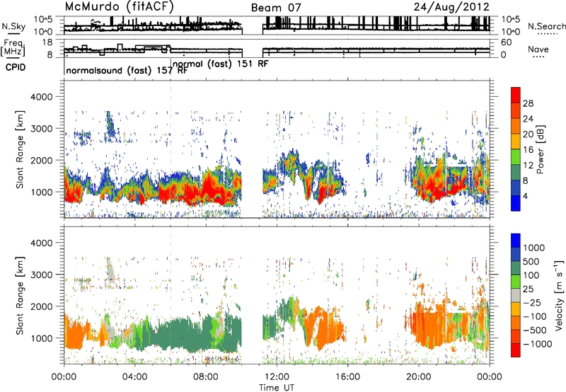Click the 'CPID' row label
The height and width of the screenshot is (392, 566).
16,67
